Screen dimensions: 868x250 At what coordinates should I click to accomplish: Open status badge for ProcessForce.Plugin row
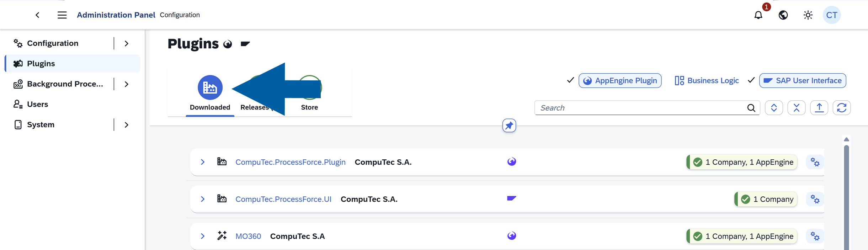742,162
